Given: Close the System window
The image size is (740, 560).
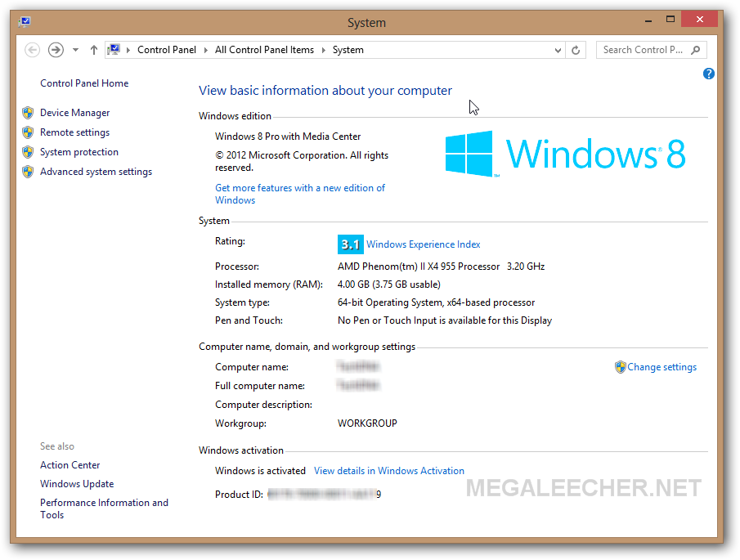Looking at the screenshot, I should [699, 20].
